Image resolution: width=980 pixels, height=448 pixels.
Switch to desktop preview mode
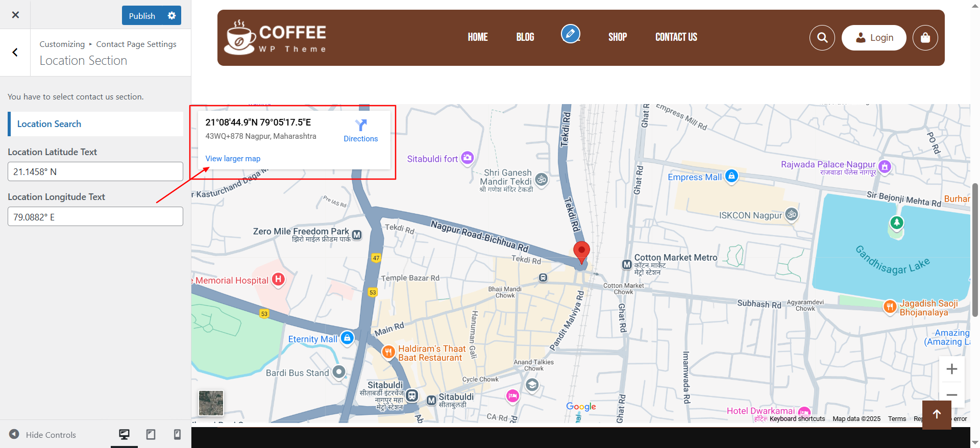[x=124, y=434]
